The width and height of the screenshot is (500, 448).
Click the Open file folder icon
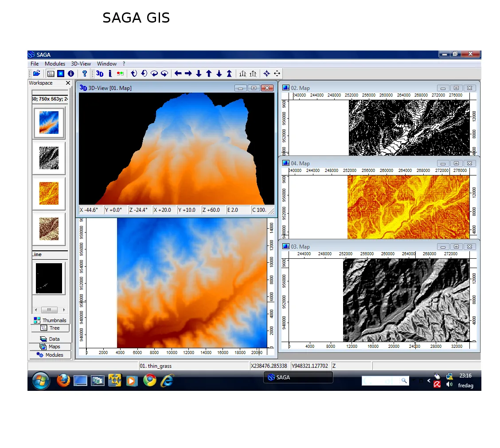pyautogui.click(x=37, y=74)
